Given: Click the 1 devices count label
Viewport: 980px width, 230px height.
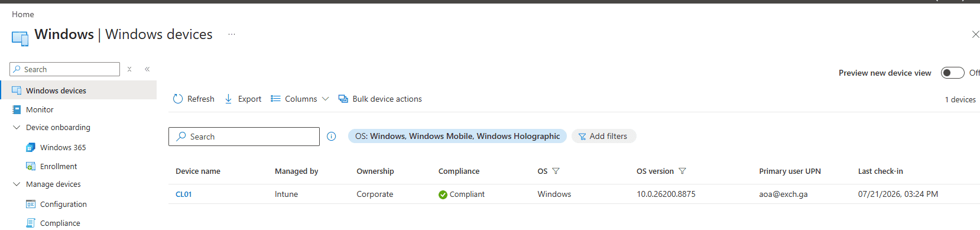Looking at the screenshot, I should pos(960,99).
